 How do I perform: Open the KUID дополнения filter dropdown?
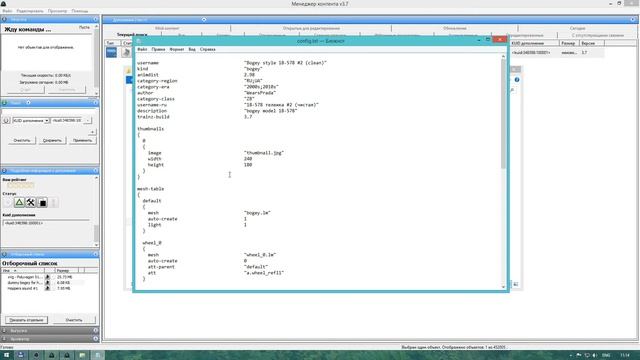[x=31, y=120]
